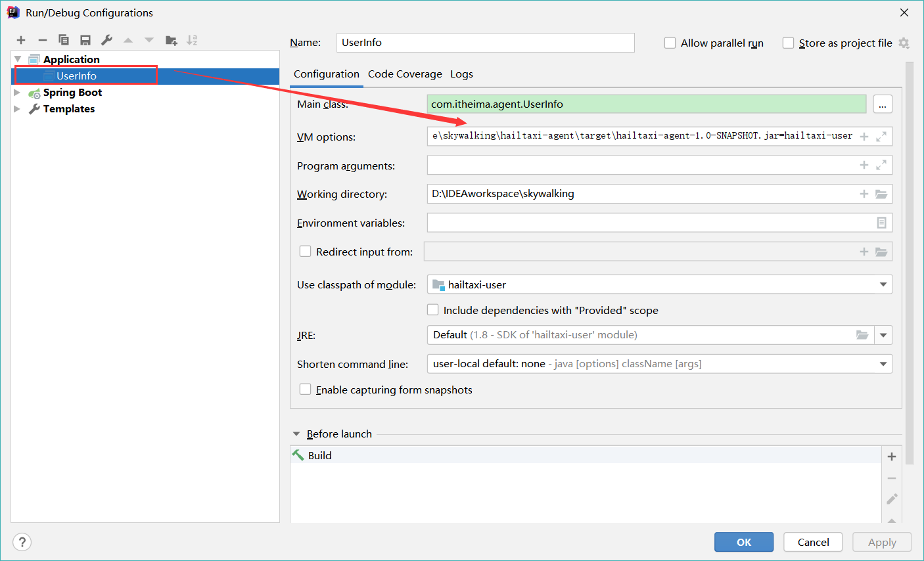
Task: Open Environment variables editor icon
Action: (x=882, y=223)
